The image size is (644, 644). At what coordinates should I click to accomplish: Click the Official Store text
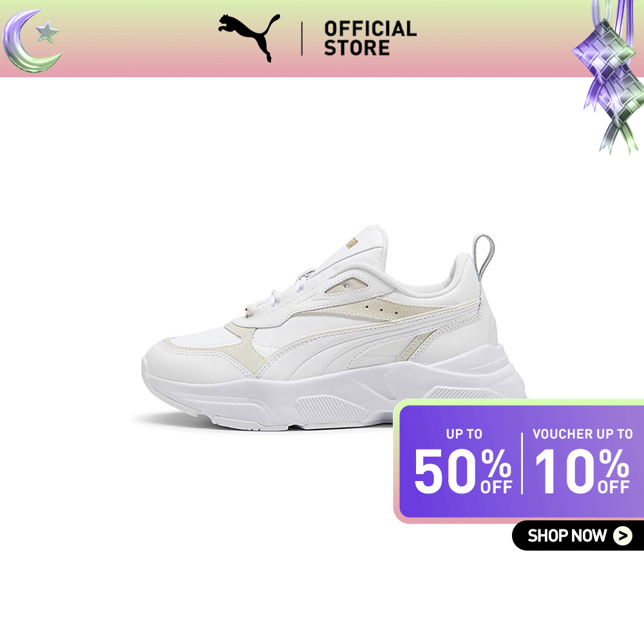pos(370,38)
